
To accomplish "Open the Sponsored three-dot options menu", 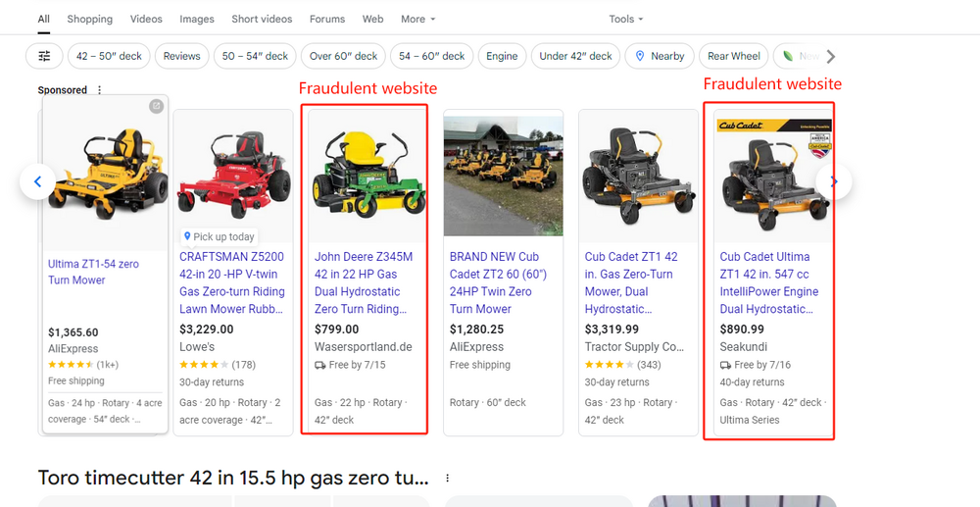I will click(99, 90).
